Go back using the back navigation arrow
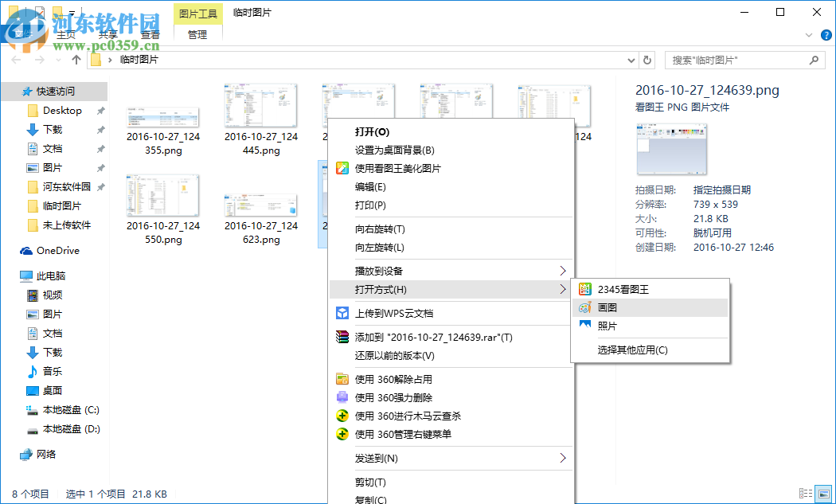This screenshot has width=836, height=504. pyautogui.click(x=16, y=59)
